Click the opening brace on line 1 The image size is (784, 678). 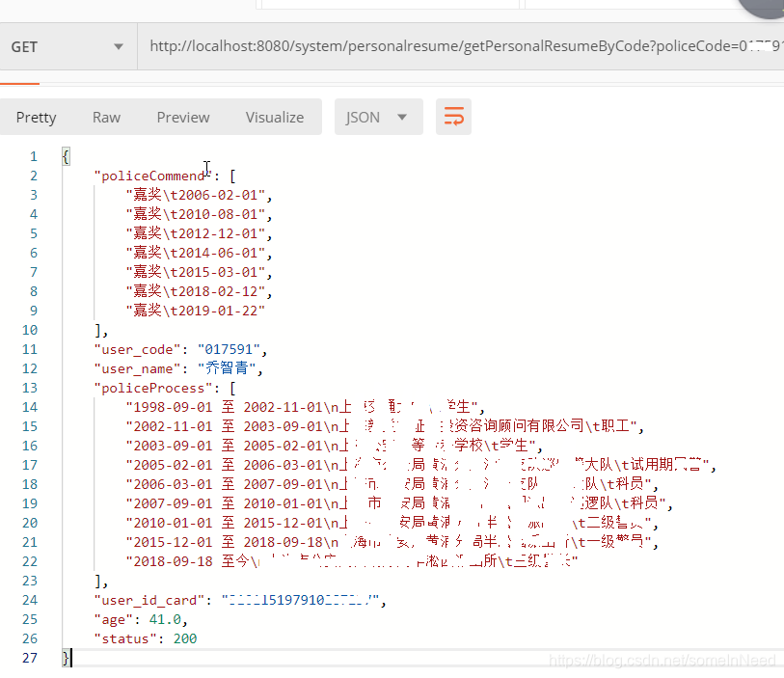(x=66, y=156)
